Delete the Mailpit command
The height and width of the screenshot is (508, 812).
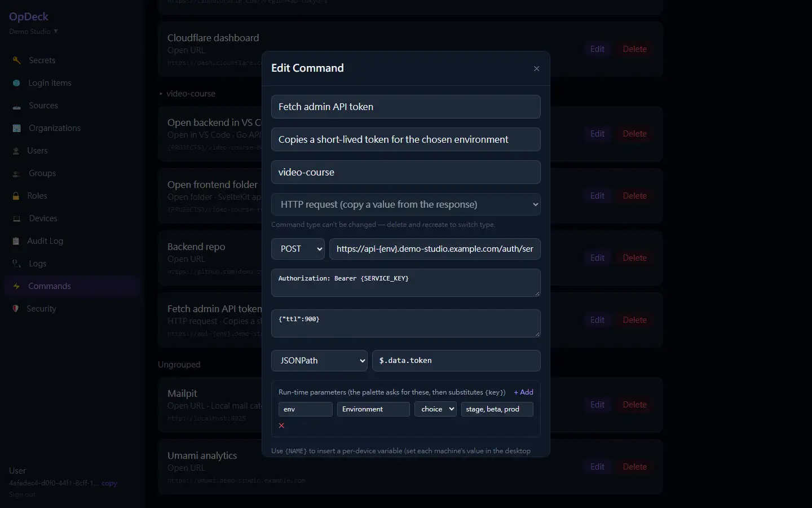[634, 405]
